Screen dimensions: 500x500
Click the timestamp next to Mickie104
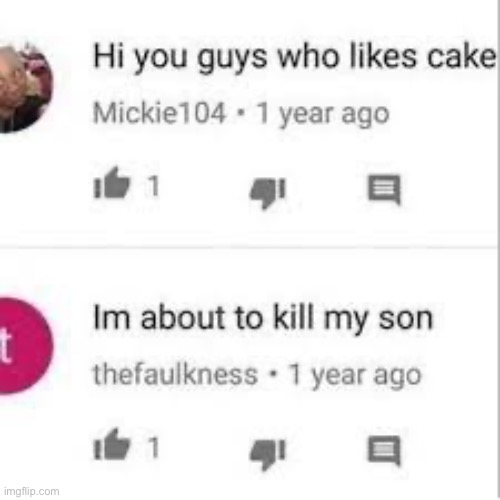(323, 114)
